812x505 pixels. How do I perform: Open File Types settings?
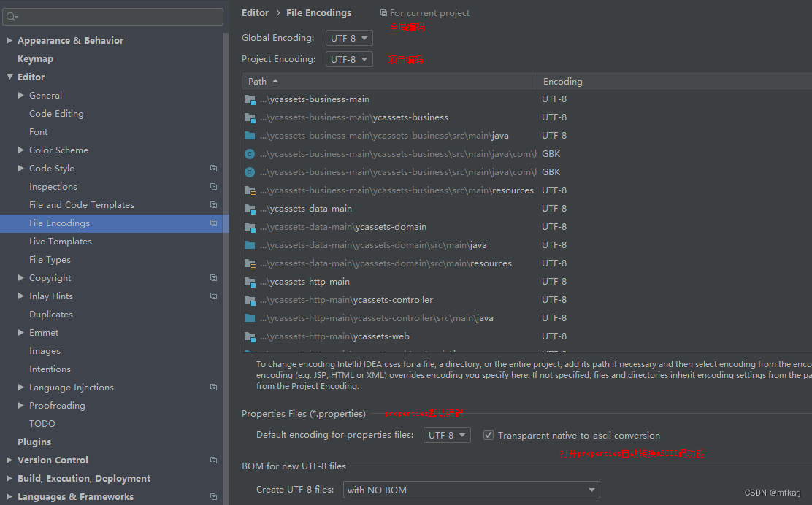click(50, 260)
